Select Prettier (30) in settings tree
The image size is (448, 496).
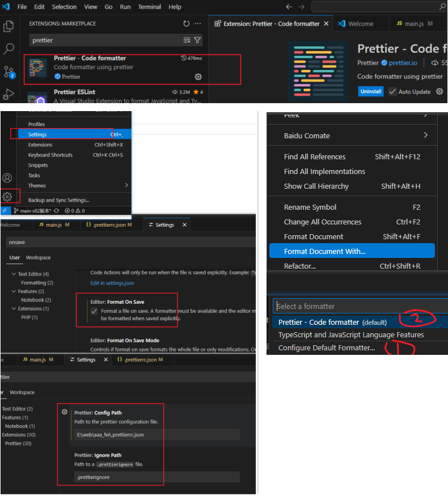point(18,443)
